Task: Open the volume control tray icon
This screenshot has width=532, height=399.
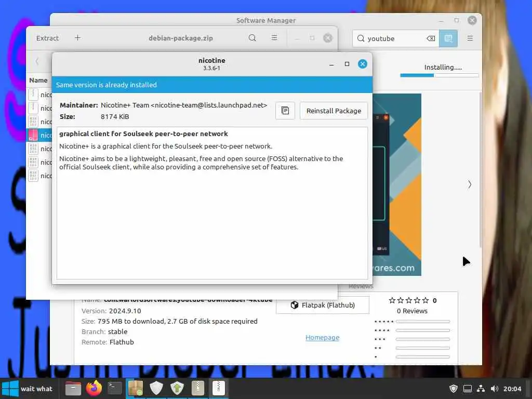Action: [x=495, y=389]
